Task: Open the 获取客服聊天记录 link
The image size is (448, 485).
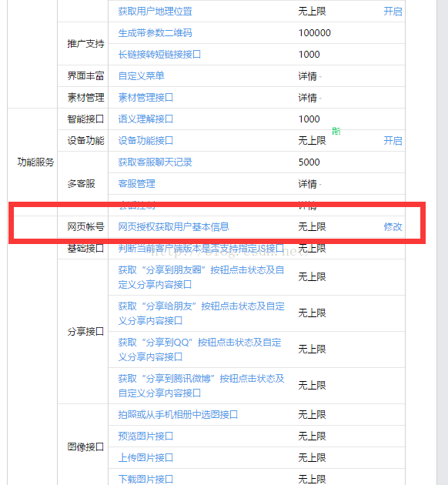Action: pos(155,162)
